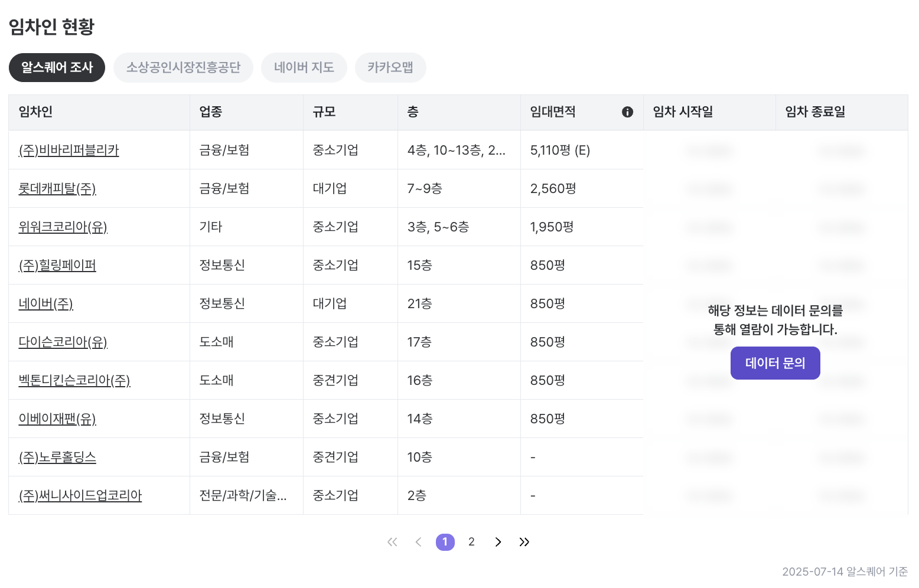Image resolution: width=919 pixels, height=588 pixels.
Task: Go to page 2
Action: pyautogui.click(x=471, y=542)
